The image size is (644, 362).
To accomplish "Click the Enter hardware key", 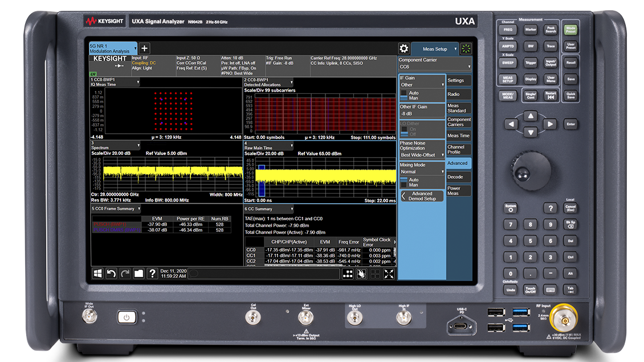I will [x=570, y=124].
